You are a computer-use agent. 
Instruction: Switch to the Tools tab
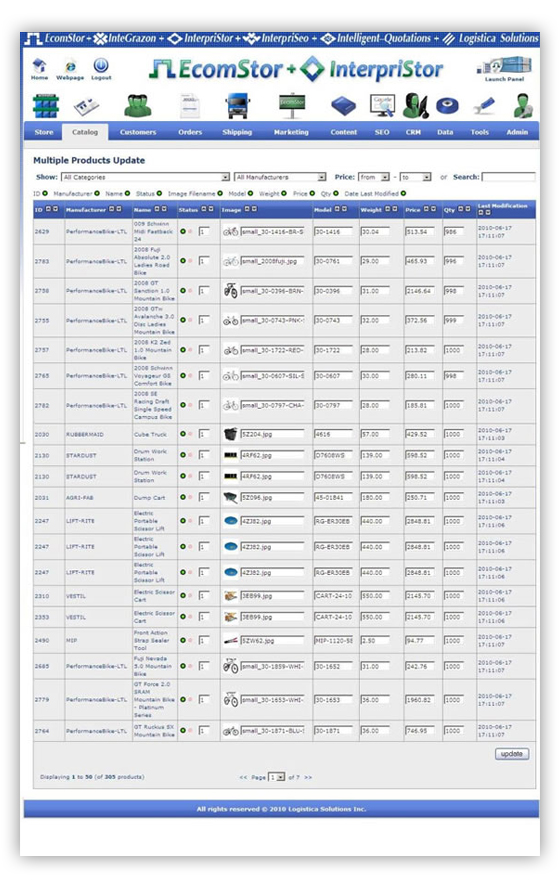click(480, 132)
